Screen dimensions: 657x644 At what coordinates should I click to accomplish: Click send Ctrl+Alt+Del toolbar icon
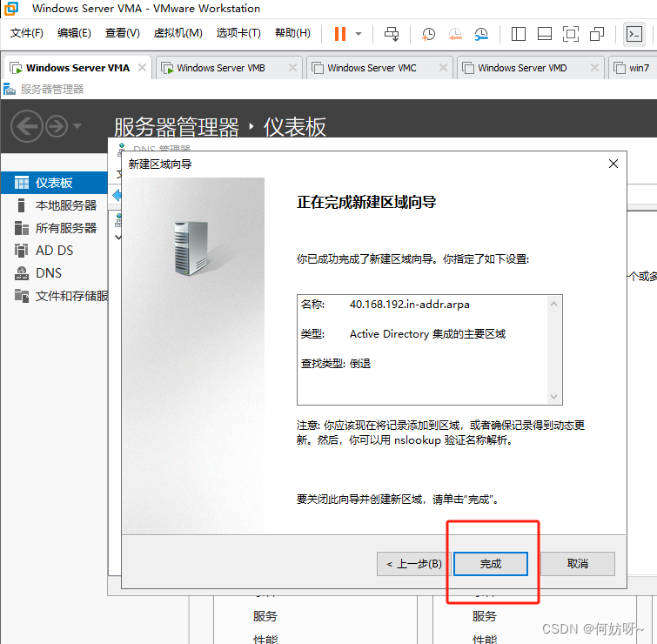(x=392, y=34)
